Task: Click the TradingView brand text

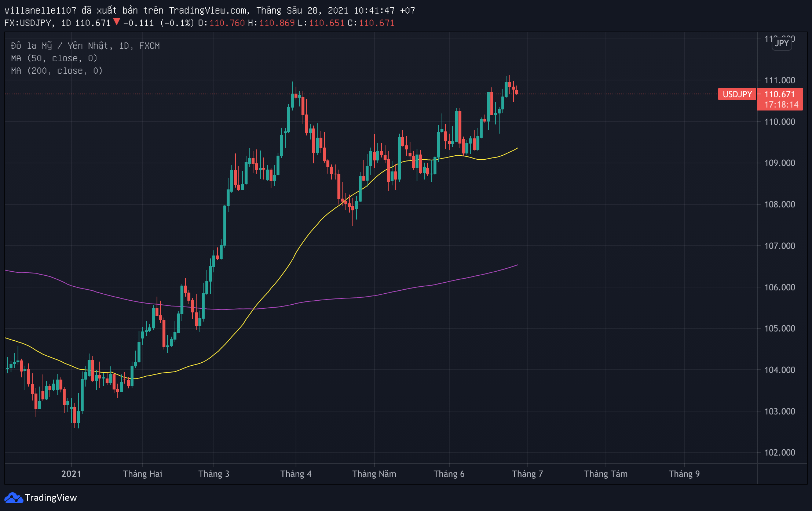Action: (51, 498)
